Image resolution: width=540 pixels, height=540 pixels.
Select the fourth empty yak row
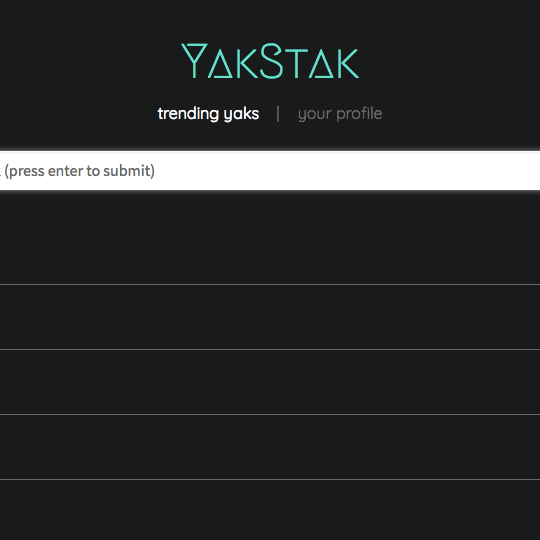(x=270, y=447)
